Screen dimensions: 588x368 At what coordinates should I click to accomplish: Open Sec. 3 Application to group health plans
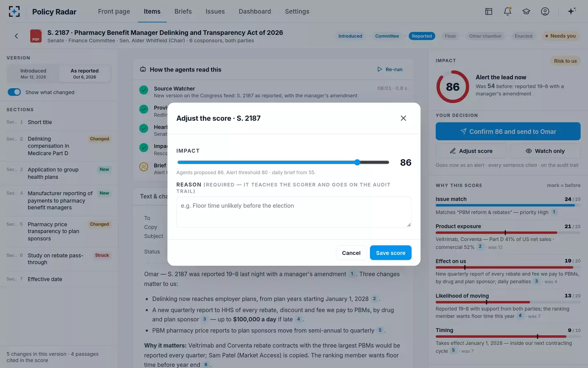tap(59, 173)
